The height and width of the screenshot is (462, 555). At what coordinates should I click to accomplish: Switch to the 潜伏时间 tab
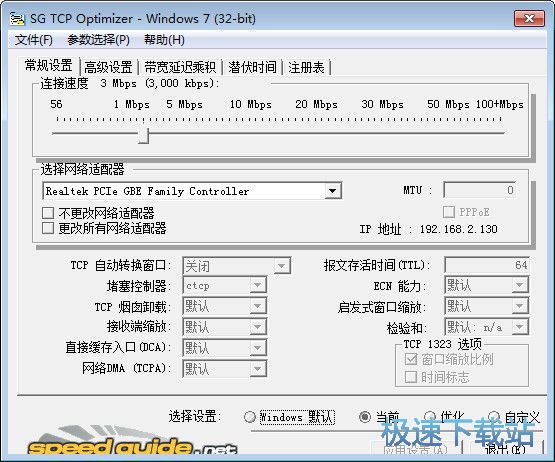(x=252, y=67)
